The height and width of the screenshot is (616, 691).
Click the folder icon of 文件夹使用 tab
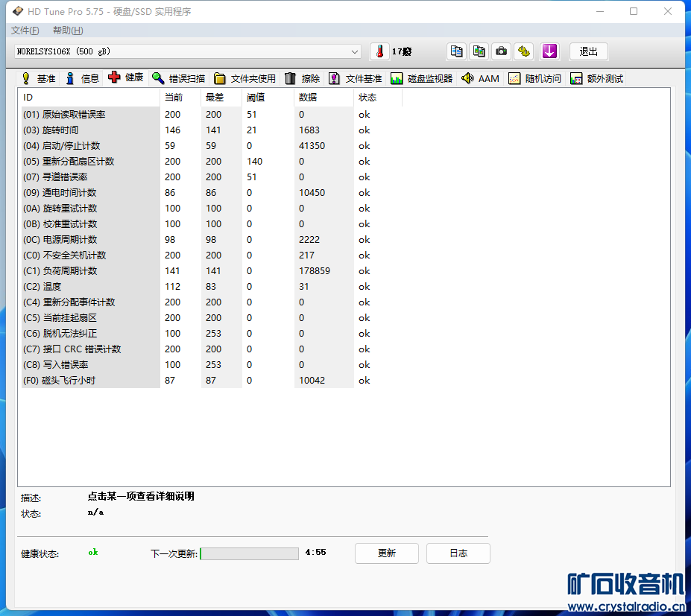(219, 78)
